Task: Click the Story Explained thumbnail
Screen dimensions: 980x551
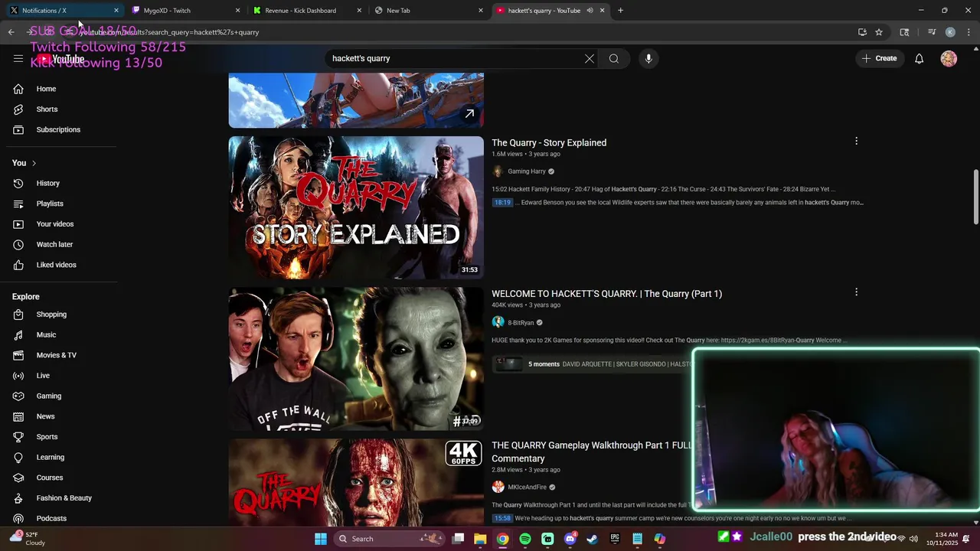Action: 356,207
